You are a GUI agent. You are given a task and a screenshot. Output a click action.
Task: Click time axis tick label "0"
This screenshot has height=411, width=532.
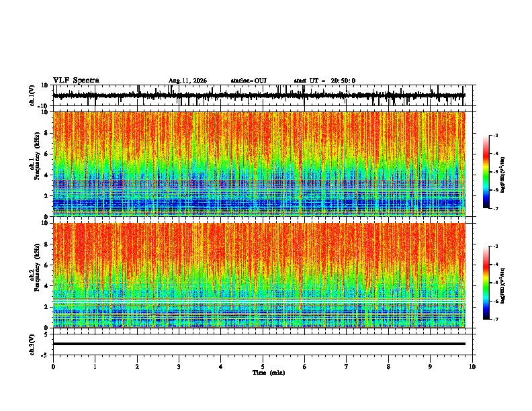coord(53,367)
